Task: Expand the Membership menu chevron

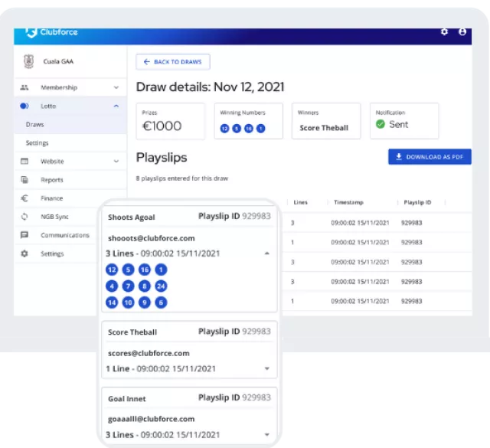Action: pos(116,88)
